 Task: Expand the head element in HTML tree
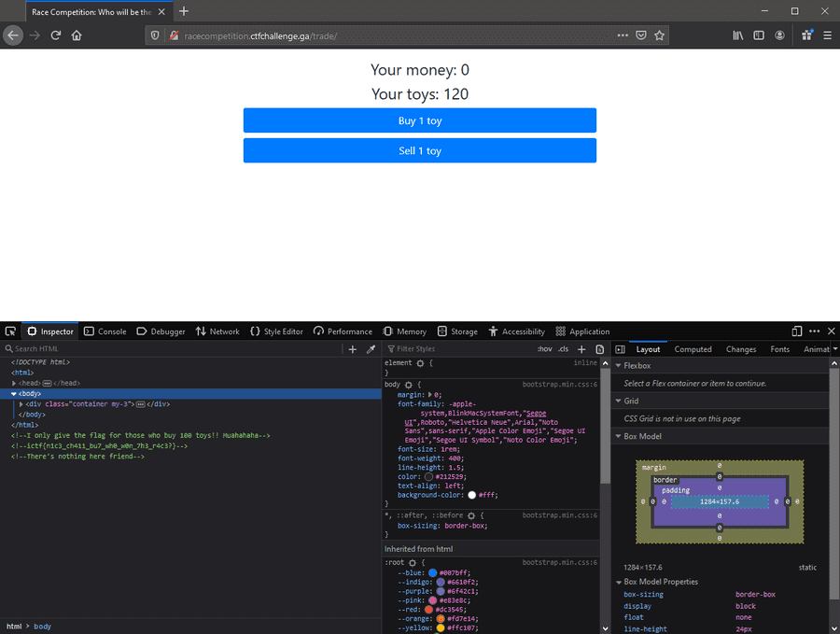[x=14, y=383]
